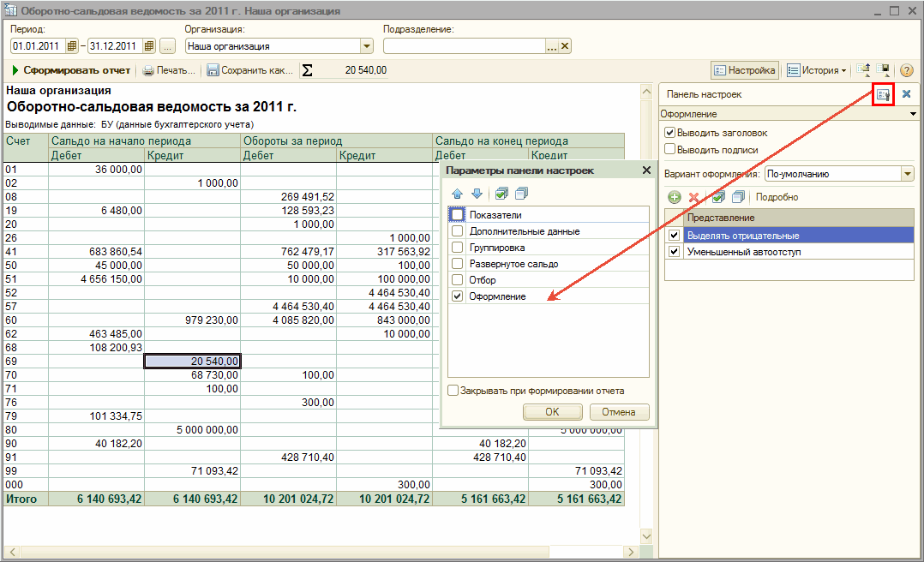Close the Панель настроек with blue X
Image resolution: width=924 pixels, height=562 pixels.
pyautogui.click(x=906, y=93)
